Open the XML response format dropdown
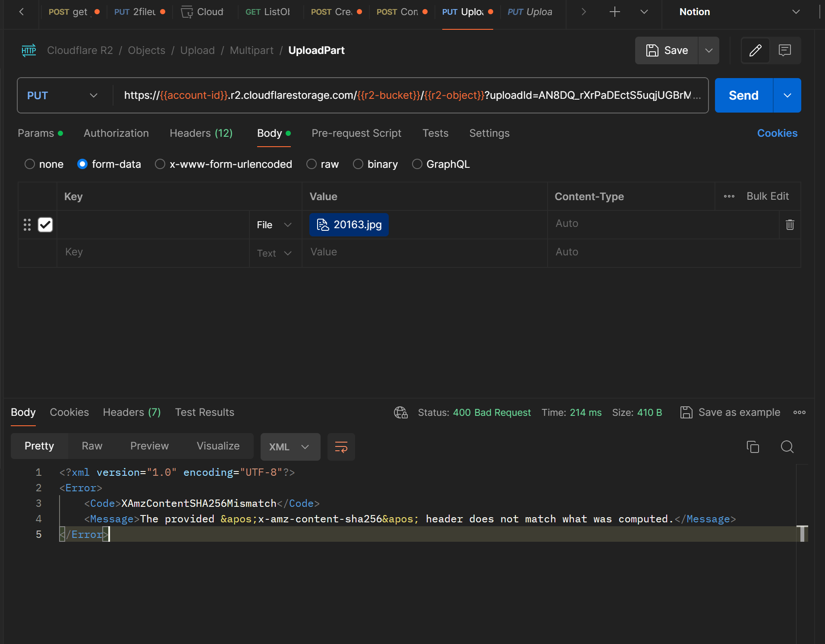The height and width of the screenshot is (644, 825). [x=290, y=447]
